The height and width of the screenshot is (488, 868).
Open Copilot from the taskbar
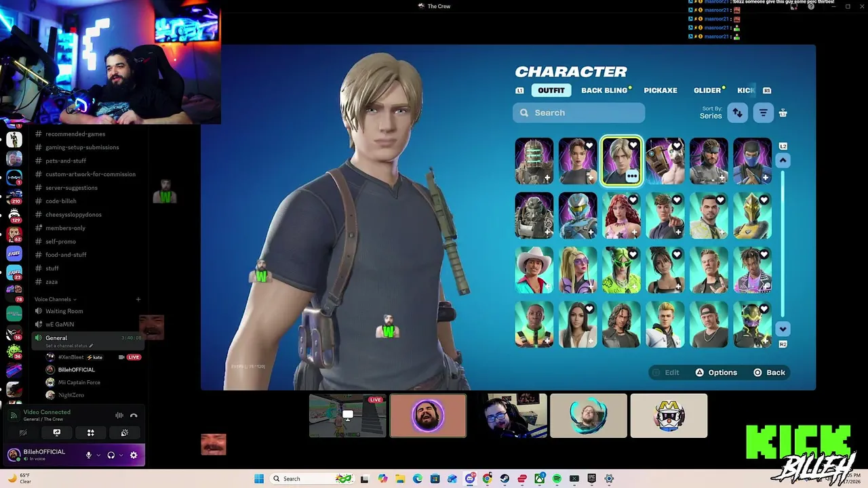[x=382, y=479]
